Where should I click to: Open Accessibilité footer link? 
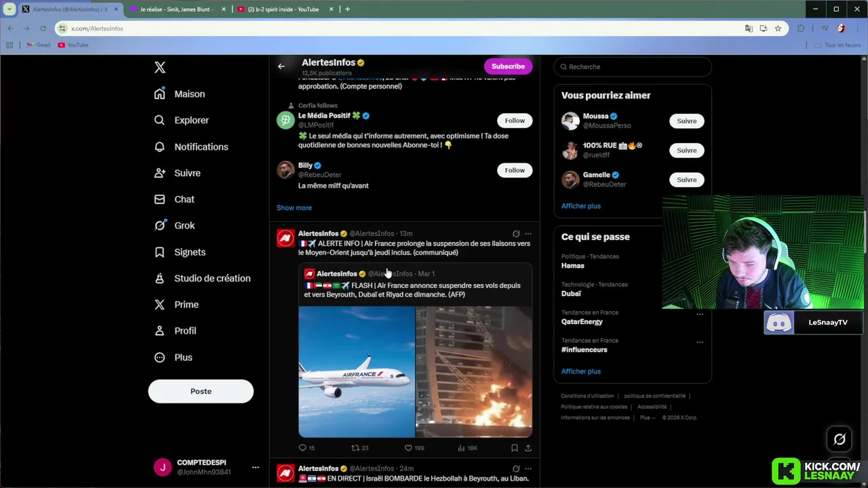click(x=652, y=407)
